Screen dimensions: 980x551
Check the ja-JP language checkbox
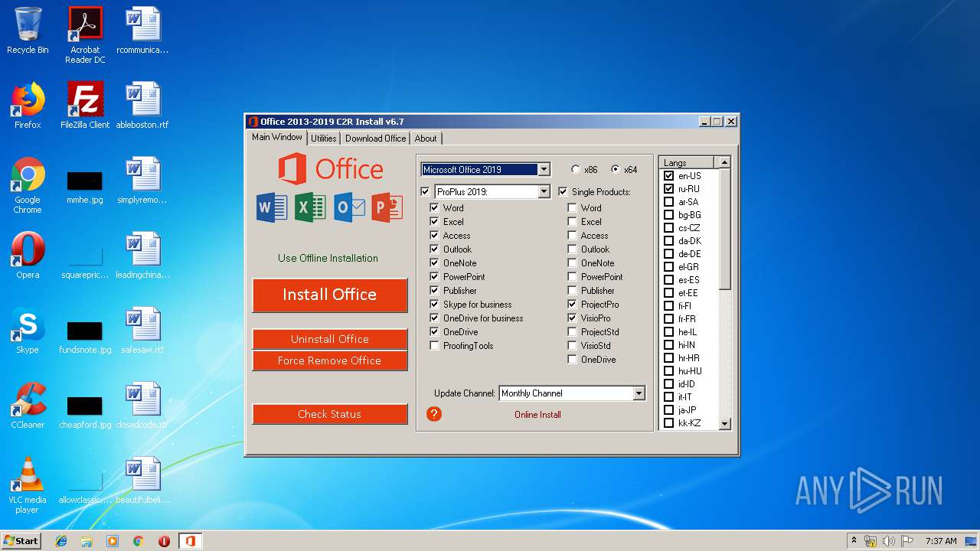pos(669,410)
